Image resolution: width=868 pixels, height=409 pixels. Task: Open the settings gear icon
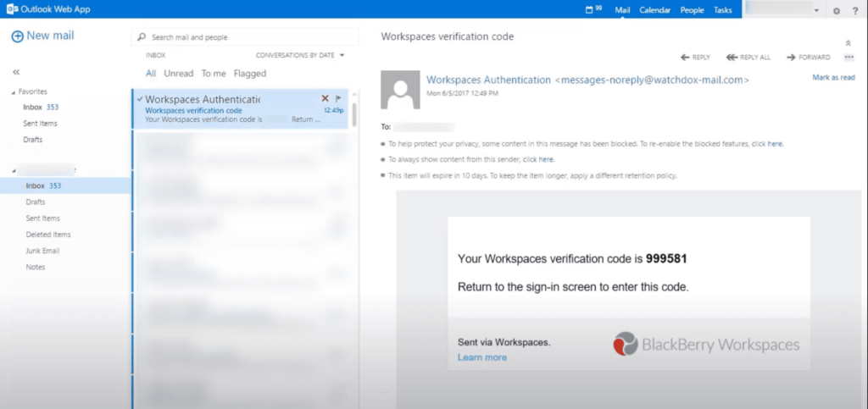point(837,10)
